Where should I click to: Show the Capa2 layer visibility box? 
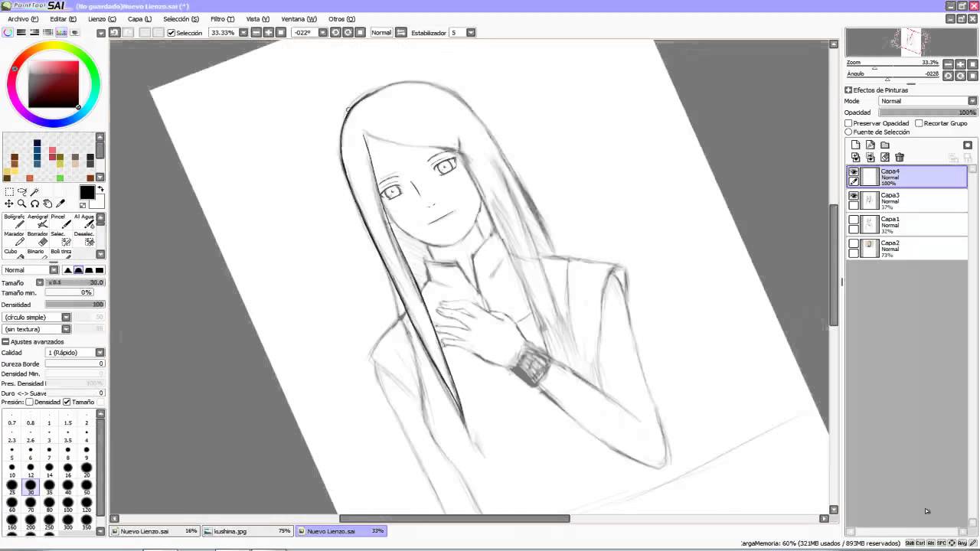click(x=854, y=243)
